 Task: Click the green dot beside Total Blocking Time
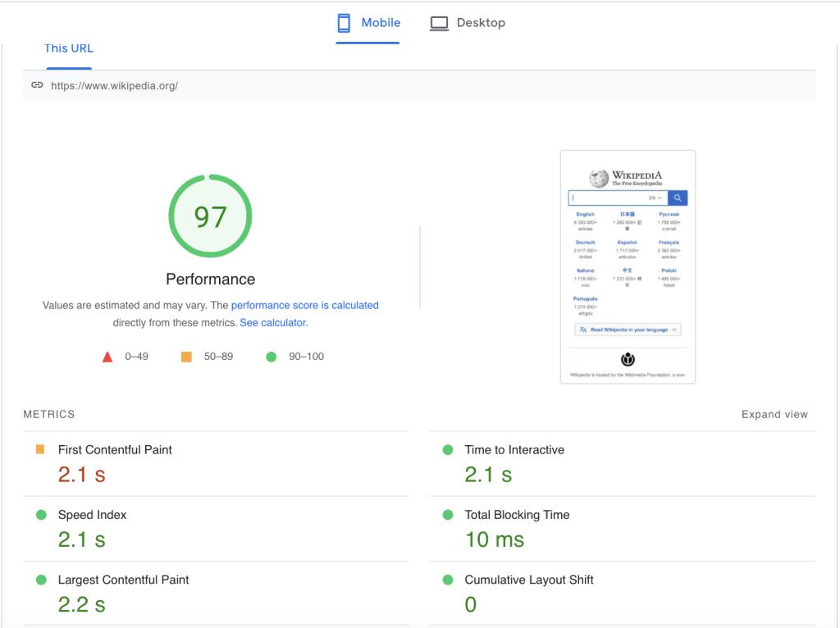click(x=448, y=515)
